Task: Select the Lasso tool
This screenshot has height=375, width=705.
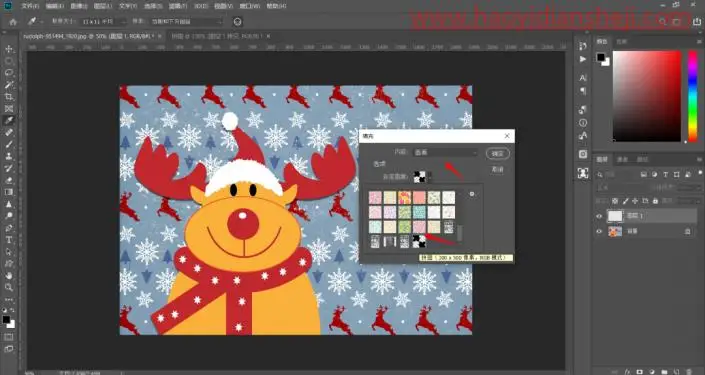Action: point(9,73)
